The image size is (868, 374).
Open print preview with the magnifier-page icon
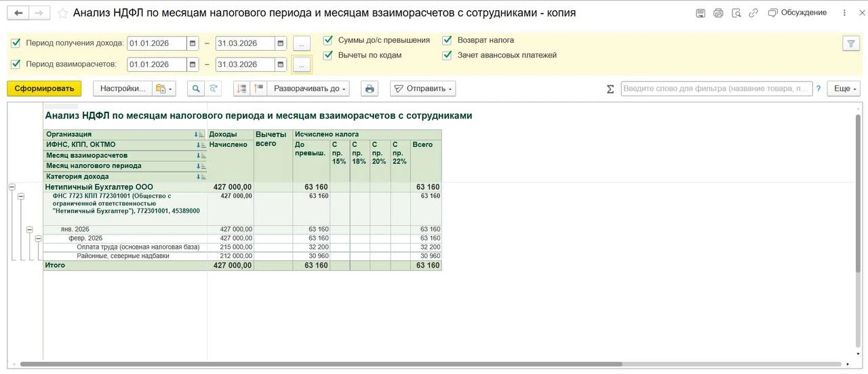tap(736, 13)
